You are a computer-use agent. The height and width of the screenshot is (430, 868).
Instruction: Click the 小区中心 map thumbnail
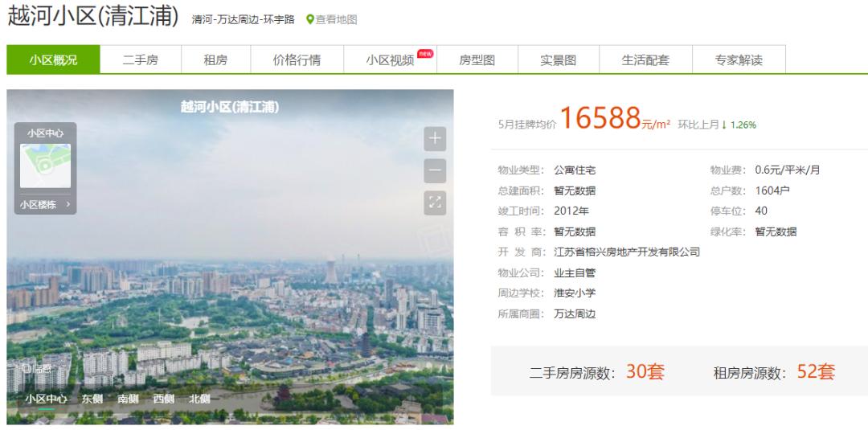tap(45, 166)
